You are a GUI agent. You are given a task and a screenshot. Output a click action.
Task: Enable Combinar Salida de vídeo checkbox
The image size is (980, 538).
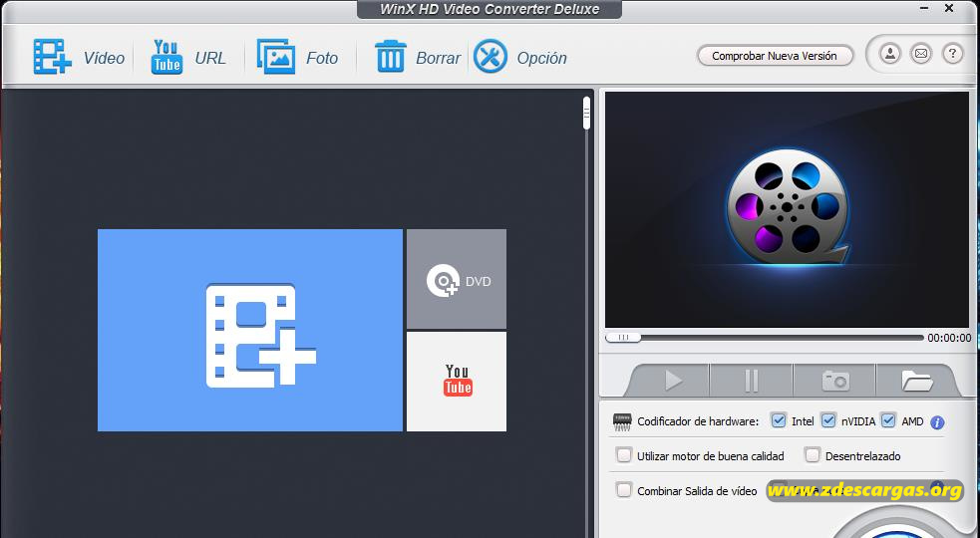pos(624,490)
